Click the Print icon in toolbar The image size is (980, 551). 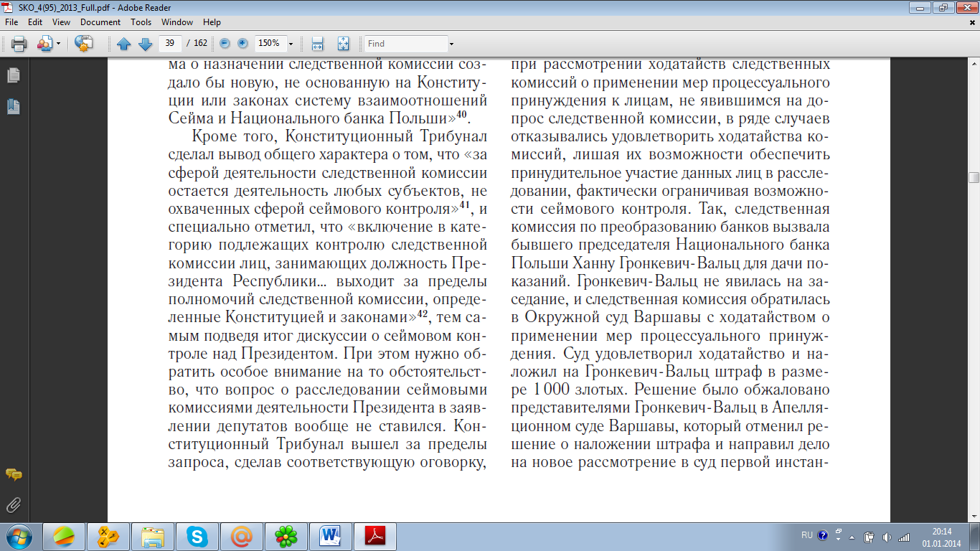click(x=19, y=44)
